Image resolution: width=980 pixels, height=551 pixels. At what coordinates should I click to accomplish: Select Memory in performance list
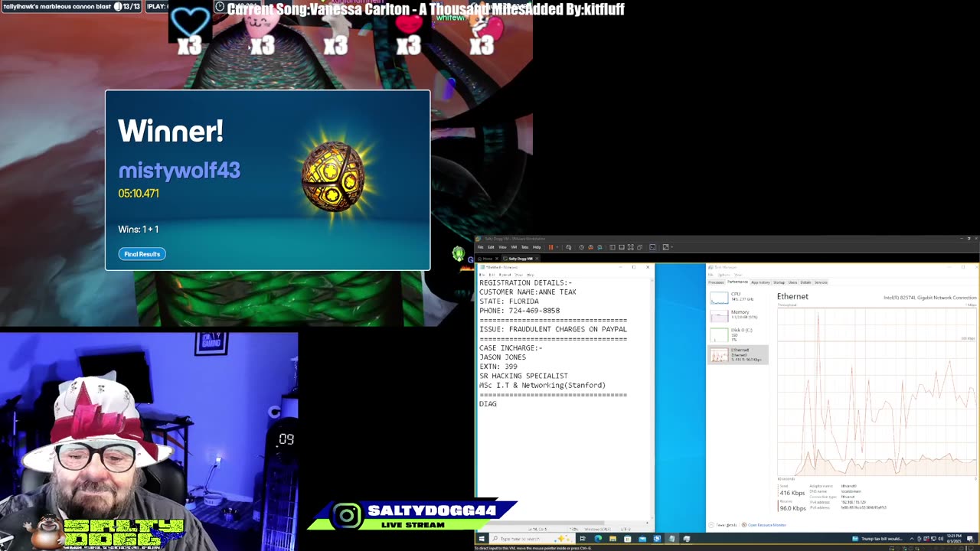click(737, 315)
